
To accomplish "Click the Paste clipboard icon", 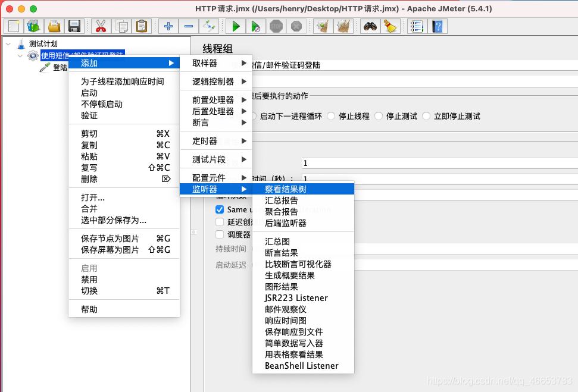I will [142, 26].
